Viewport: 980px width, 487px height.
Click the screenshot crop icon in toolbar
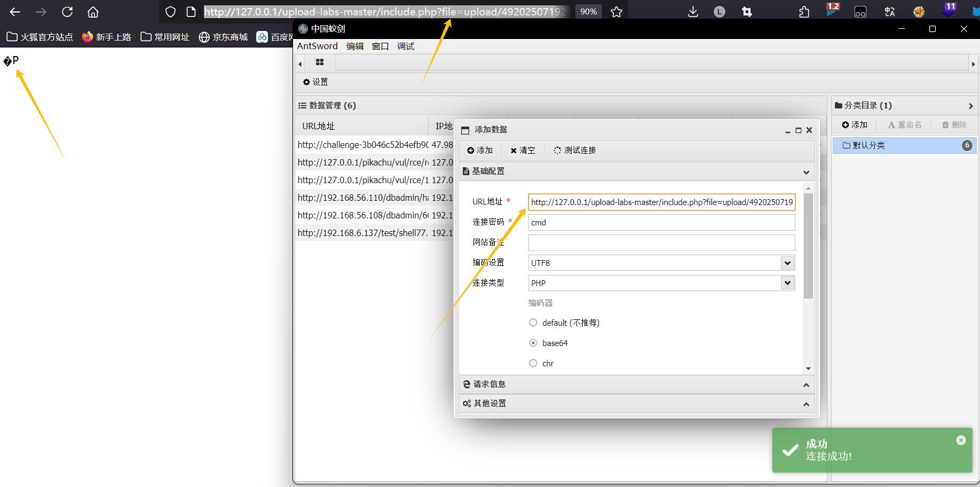click(x=747, y=12)
